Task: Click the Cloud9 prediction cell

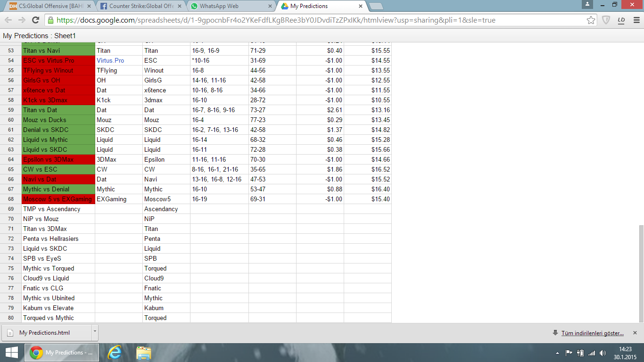Action: point(166,278)
